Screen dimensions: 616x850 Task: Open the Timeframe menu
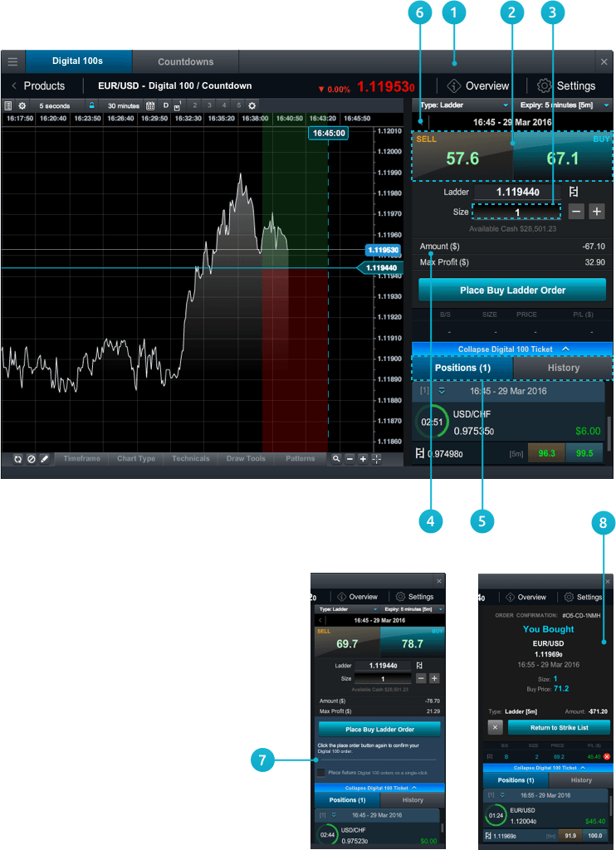click(82, 458)
